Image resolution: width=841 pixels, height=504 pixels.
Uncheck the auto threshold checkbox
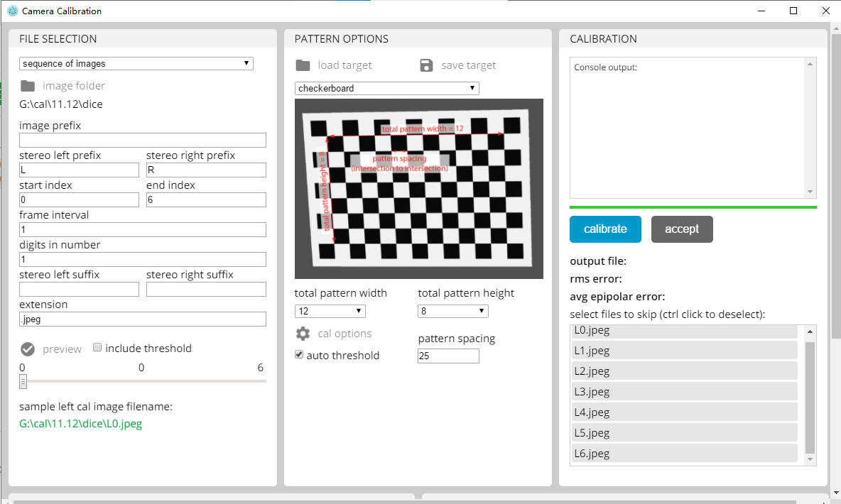299,354
